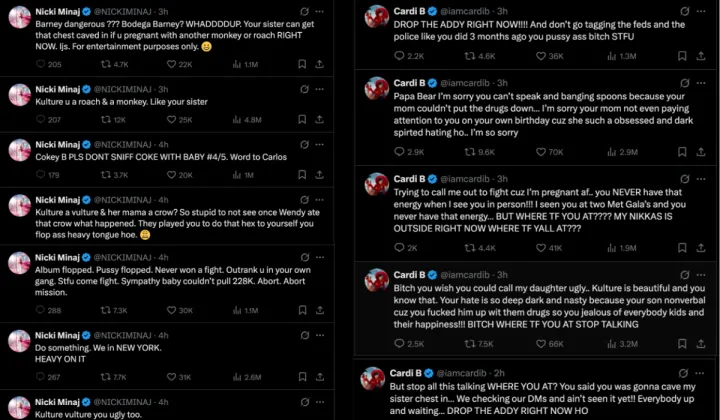
Task: Retweet the "Kulture u a roach" tweet
Action: (x=114, y=119)
